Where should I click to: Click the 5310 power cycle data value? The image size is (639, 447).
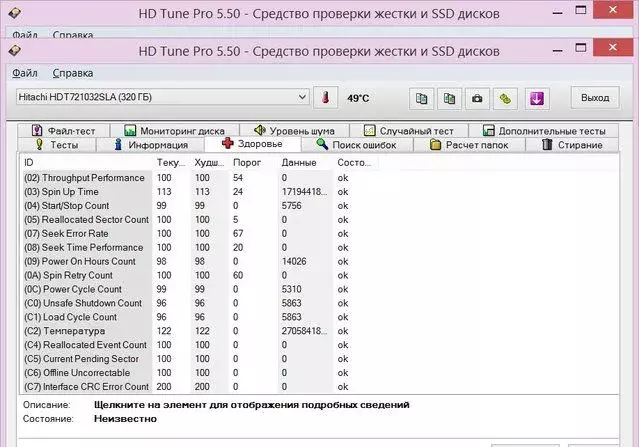point(291,289)
